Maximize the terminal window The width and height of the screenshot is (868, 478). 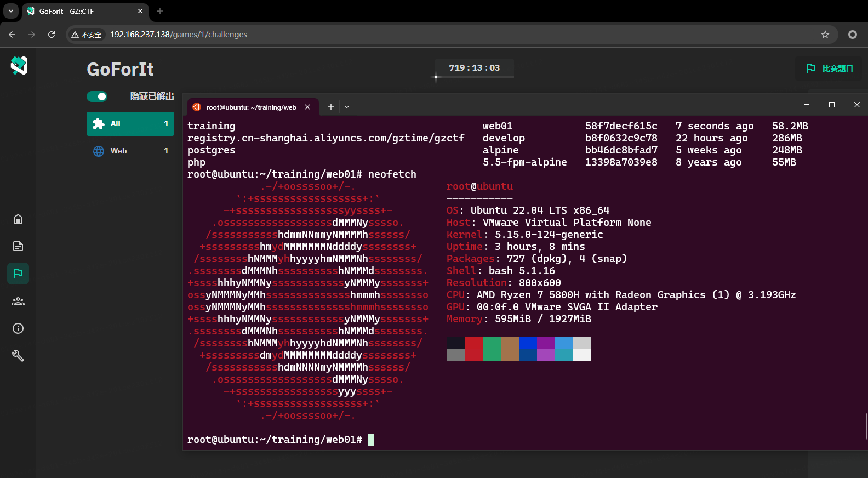(x=832, y=105)
